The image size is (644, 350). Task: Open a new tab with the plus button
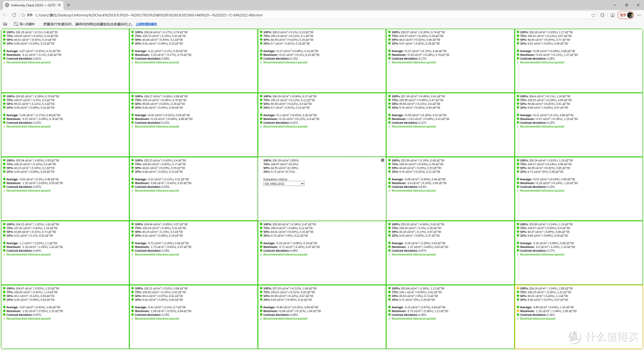click(x=68, y=5)
